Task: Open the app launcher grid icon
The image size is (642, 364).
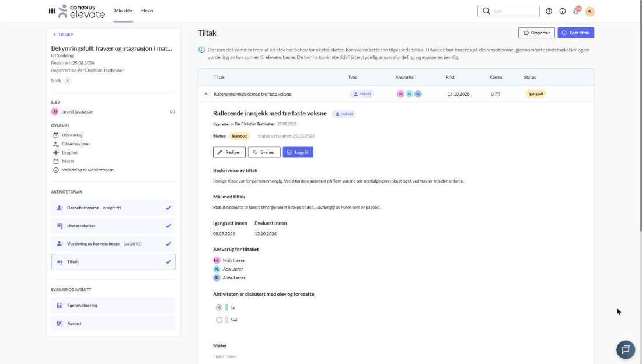Action: coord(52,11)
